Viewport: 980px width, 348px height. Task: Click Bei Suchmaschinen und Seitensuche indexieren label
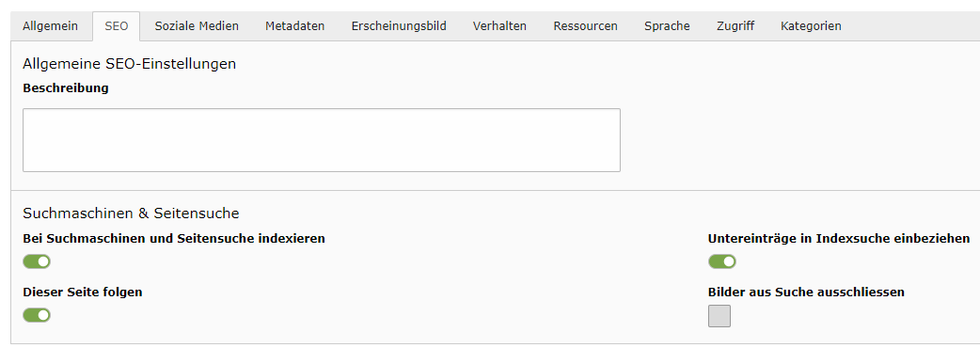click(174, 238)
